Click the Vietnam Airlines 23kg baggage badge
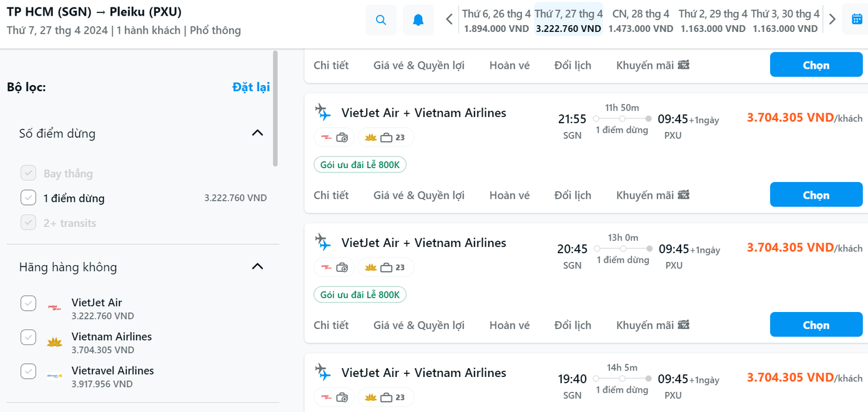 385,136
